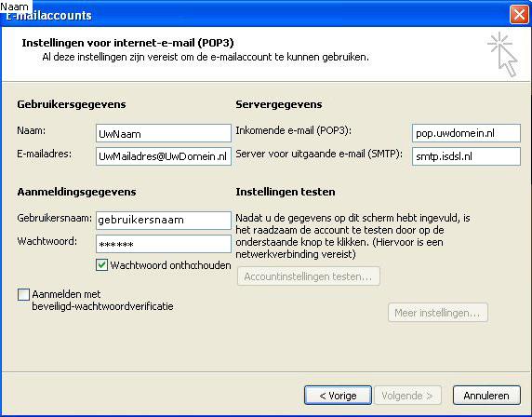
Task: Enable Aanmelden met beveiligd-wachtwoordverificatie checkbox
Action: click(x=23, y=294)
